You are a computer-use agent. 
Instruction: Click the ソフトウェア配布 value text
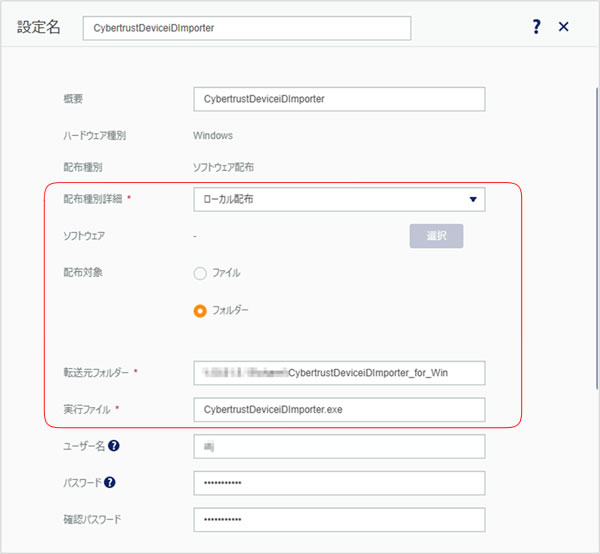pos(223,167)
